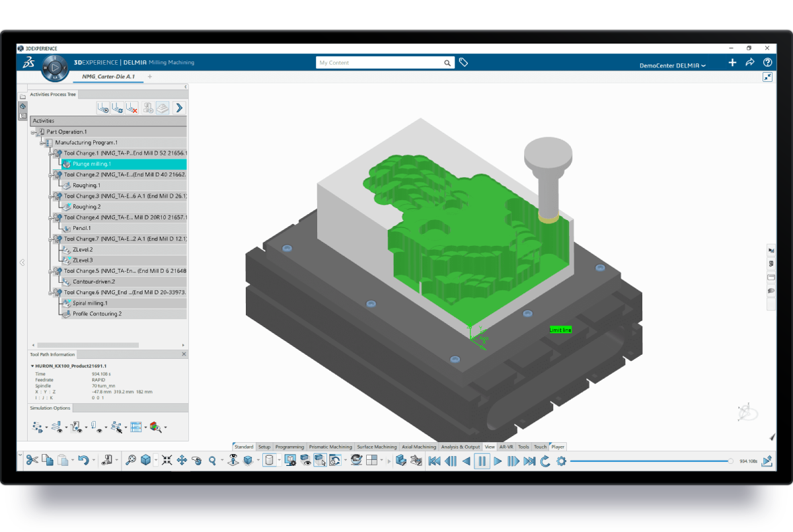Collapse the Manufacturing Program.1 node

(42, 143)
